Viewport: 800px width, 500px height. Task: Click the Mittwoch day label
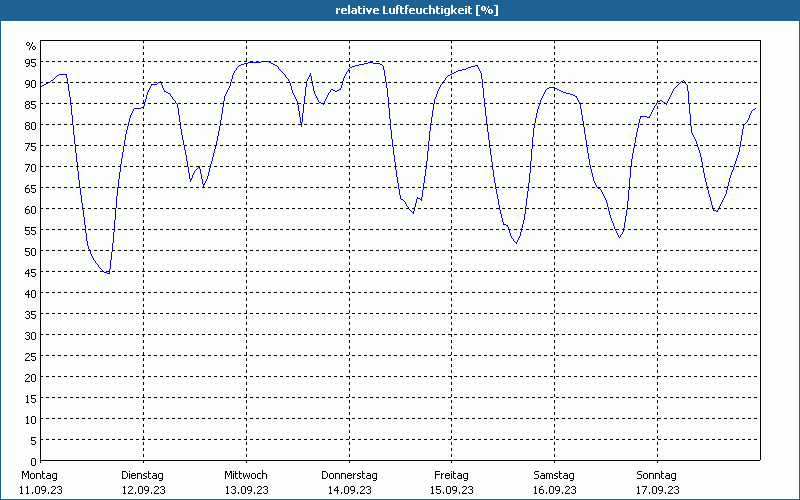coord(246,476)
